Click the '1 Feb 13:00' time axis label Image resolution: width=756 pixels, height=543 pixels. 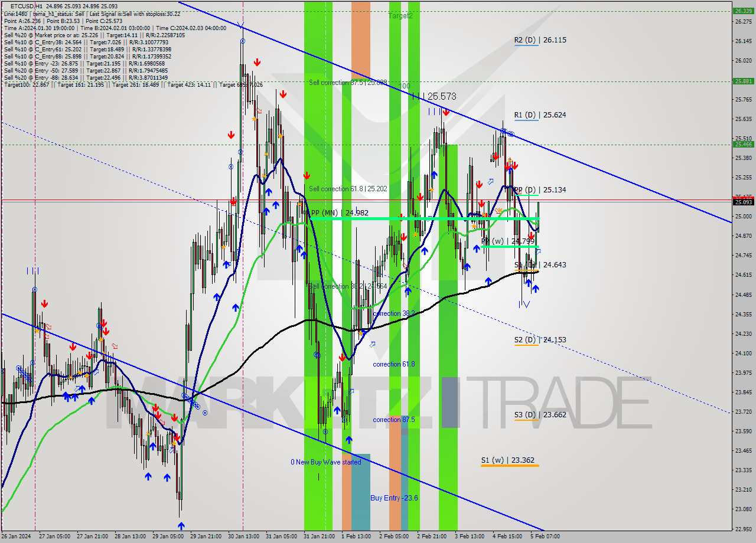(356, 537)
